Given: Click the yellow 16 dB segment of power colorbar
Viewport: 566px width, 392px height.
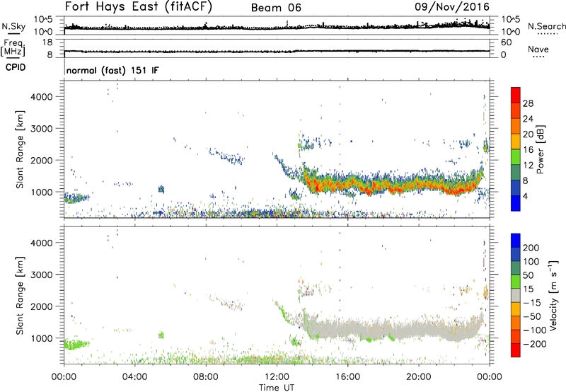Looking at the screenshot, I should click(516, 142).
